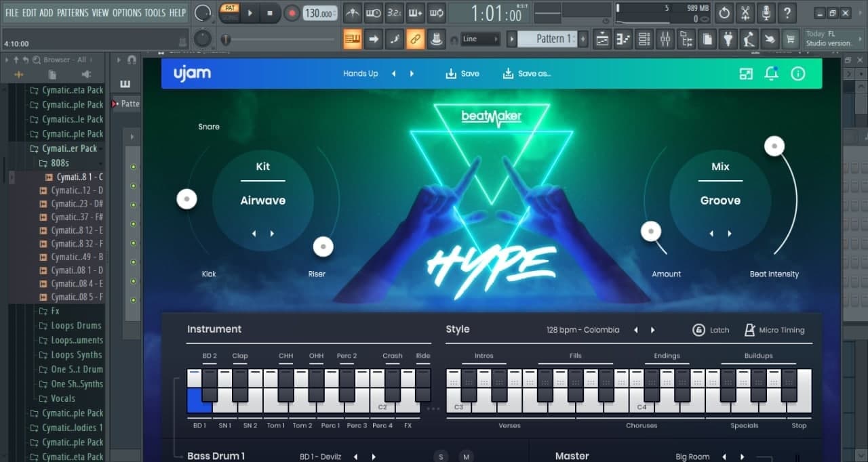868x462 pixels.
Task: Click the red Record button
Action: (x=292, y=13)
